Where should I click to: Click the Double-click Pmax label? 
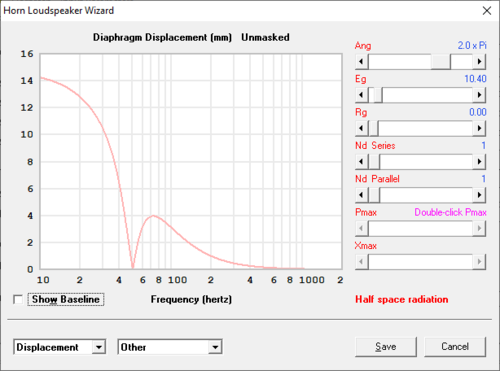coord(450,212)
